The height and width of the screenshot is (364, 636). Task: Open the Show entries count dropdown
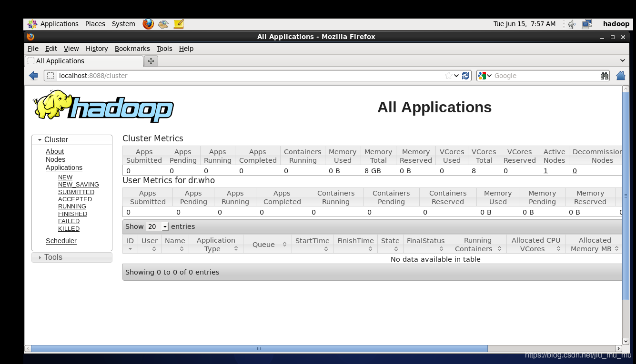coord(157,226)
